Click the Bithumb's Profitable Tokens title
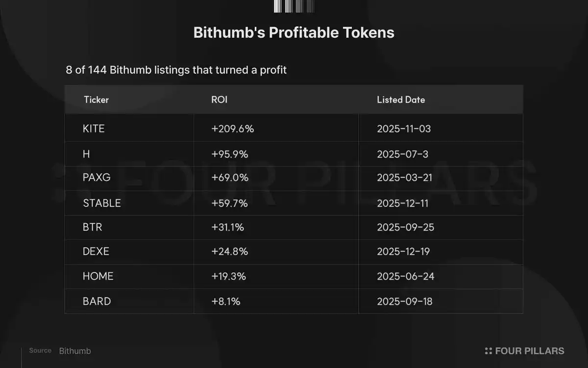Image resolution: width=588 pixels, height=368 pixels. [294, 33]
